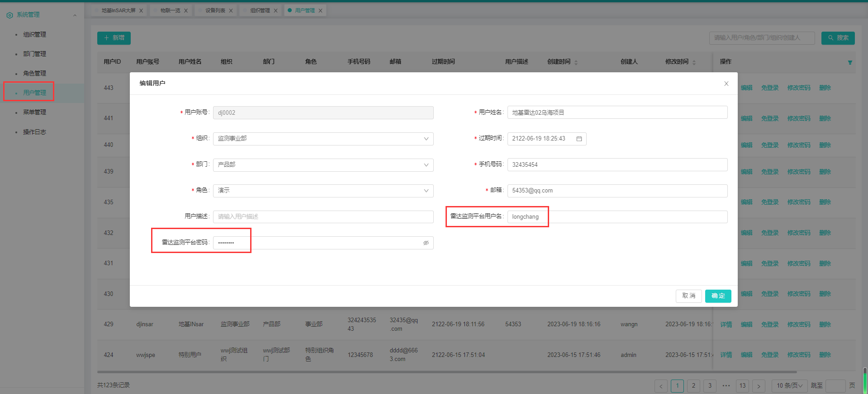Viewport: 868px width, 394px height.
Task: Close the 地基InSAR大屏 tab with its X
Action: (x=141, y=11)
